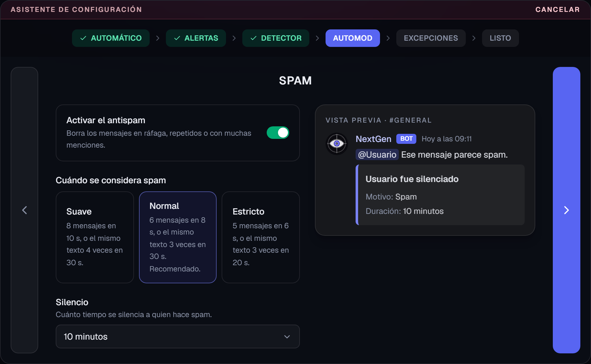Open the AUTOMÁTICO wizard step
Viewport: 591px width, 364px height.
click(111, 38)
